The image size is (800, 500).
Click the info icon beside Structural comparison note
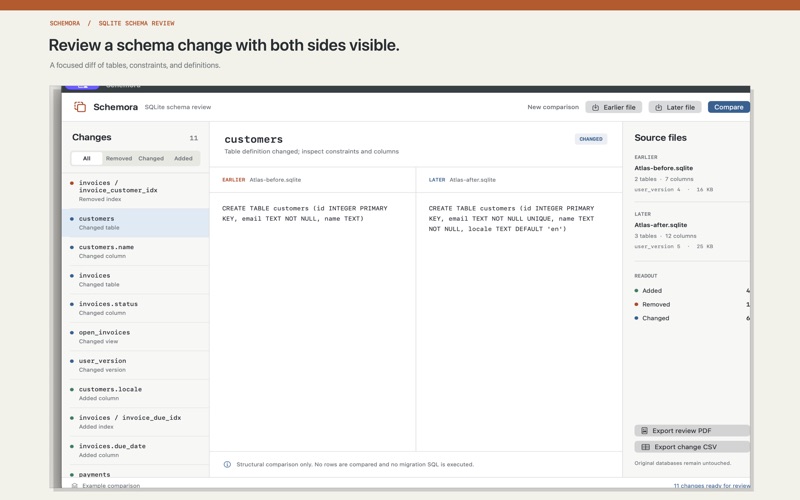tap(227, 464)
